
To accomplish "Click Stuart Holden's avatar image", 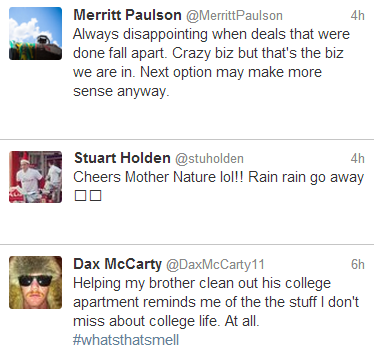I will [x=35, y=177].
